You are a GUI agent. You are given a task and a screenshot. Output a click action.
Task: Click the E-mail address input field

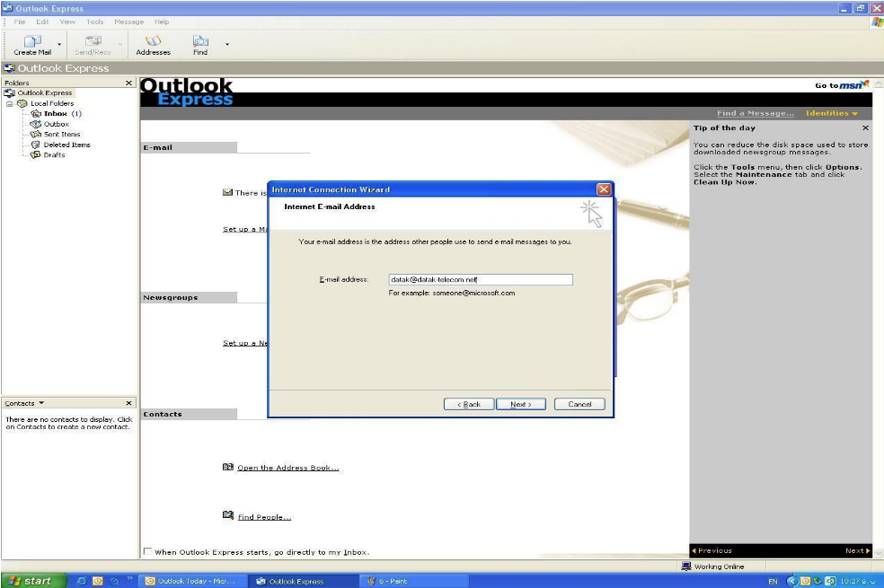(481, 279)
